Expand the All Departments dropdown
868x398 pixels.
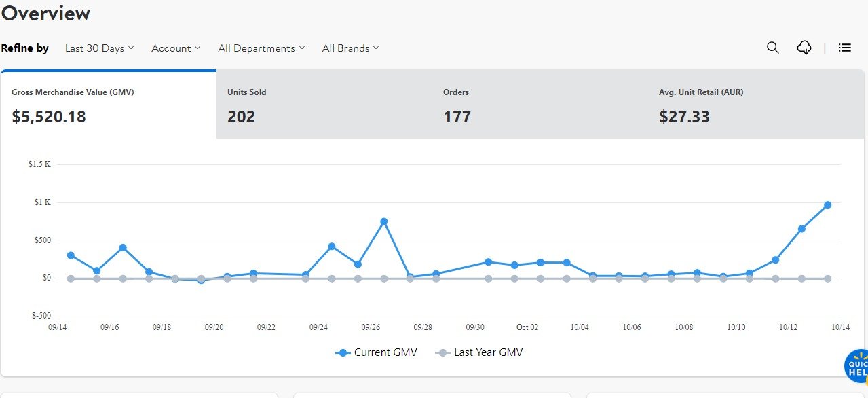(261, 48)
